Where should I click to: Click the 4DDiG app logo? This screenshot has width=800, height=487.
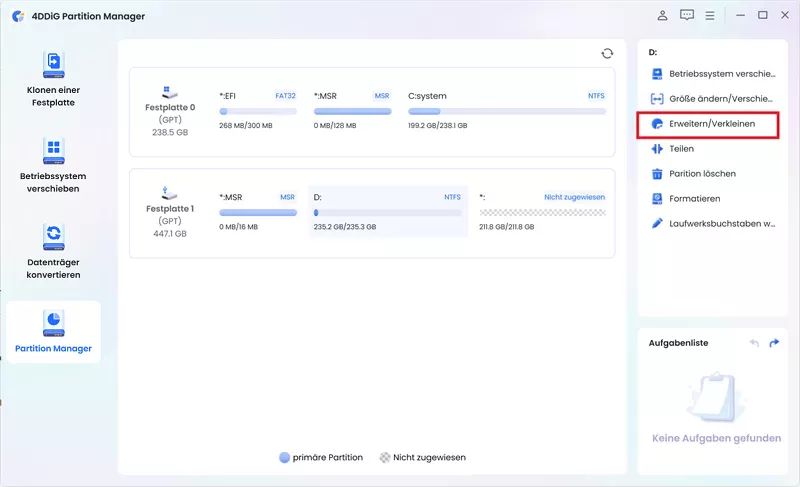[x=18, y=16]
